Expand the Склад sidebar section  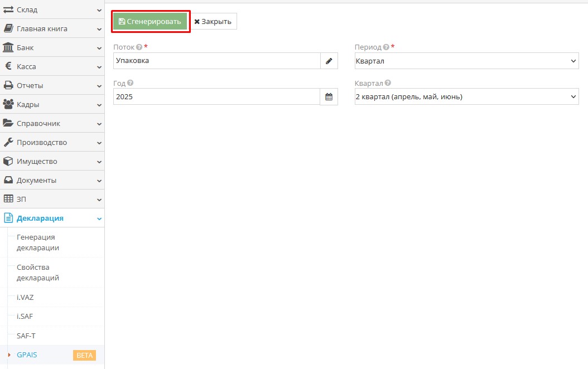[x=52, y=9]
